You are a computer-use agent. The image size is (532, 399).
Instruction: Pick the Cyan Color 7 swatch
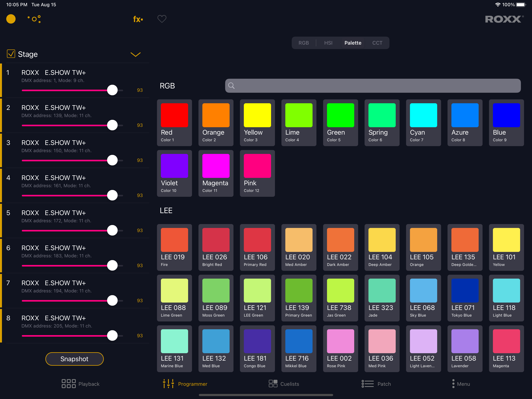tap(423, 123)
